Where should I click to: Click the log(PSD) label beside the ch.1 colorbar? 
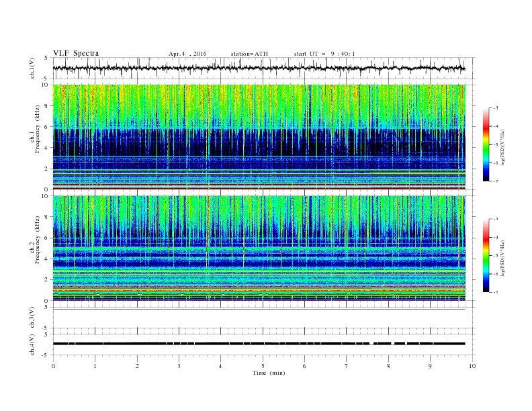(503, 147)
